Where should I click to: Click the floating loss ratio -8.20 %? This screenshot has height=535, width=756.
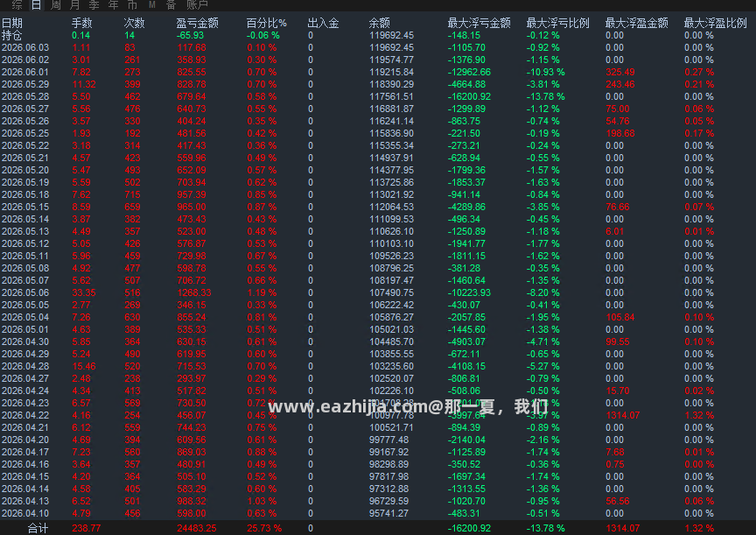(x=542, y=292)
